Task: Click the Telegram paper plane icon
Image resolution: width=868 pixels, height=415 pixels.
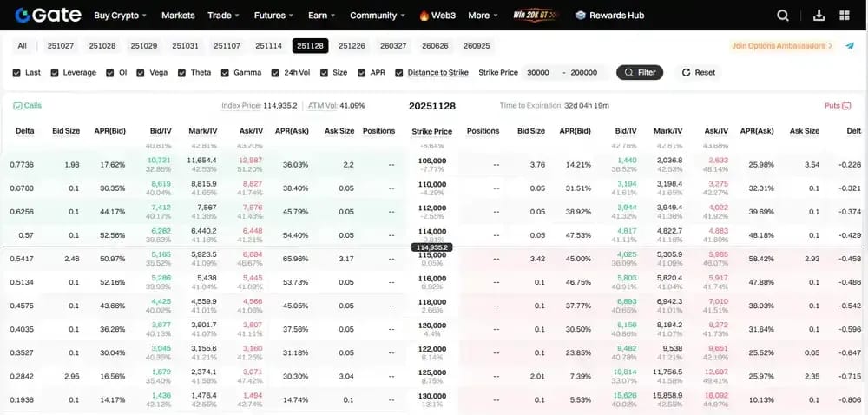Action: (x=850, y=46)
